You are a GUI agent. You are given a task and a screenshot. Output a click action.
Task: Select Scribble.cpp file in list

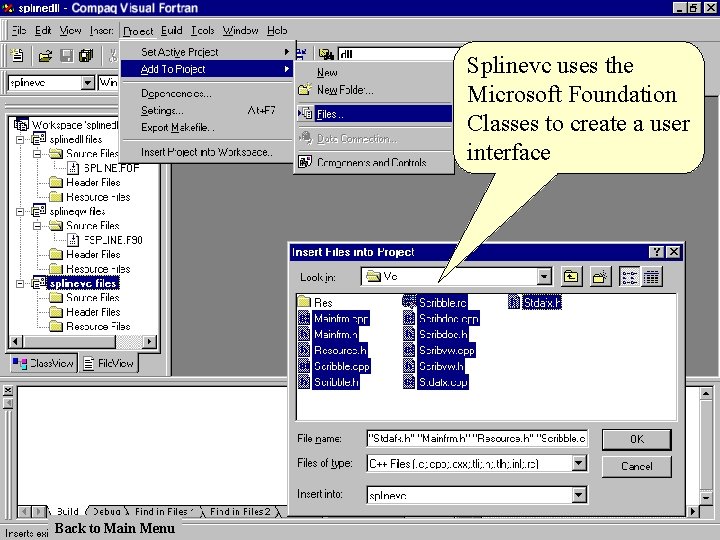[334, 366]
